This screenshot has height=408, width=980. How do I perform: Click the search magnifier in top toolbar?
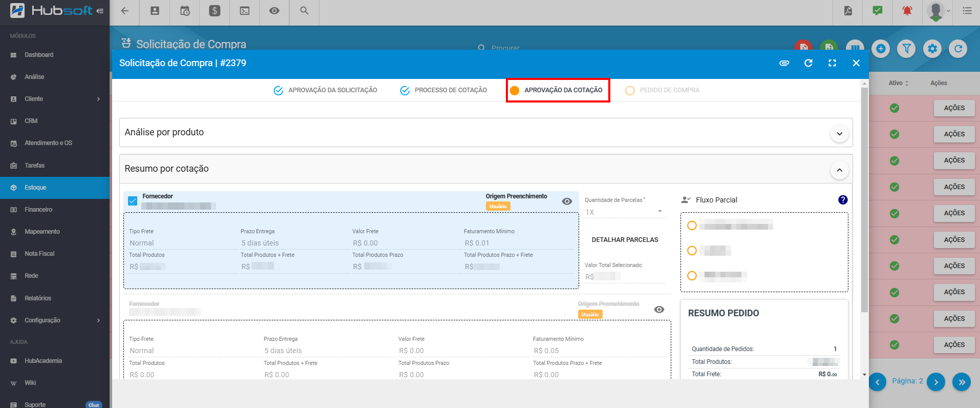[304, 11]
